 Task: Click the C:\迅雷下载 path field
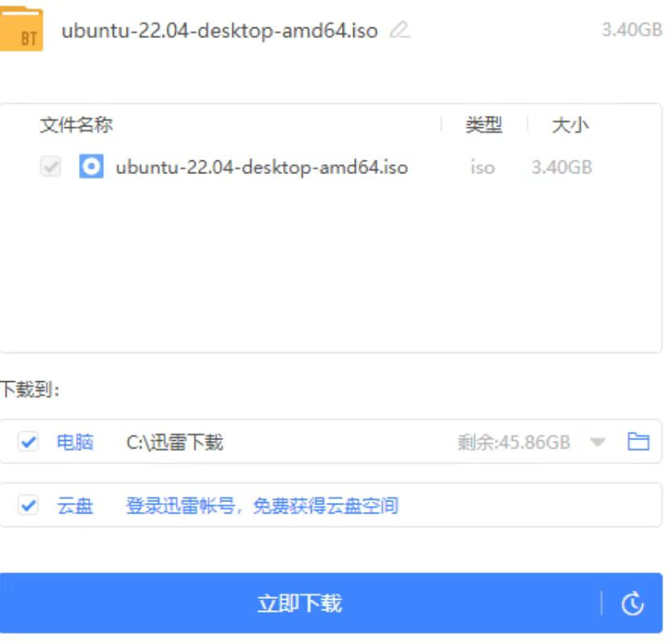(x=175, y=442)
